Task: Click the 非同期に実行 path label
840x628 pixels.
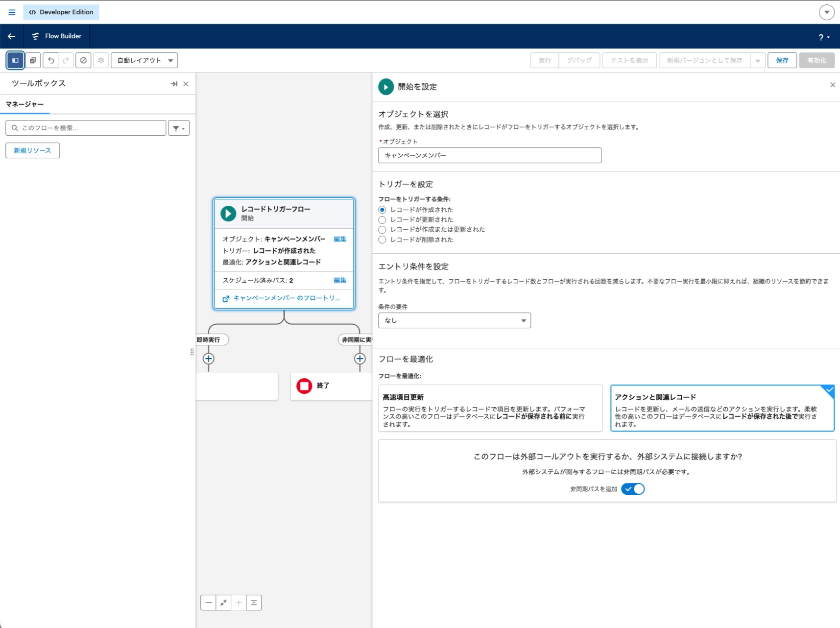Action: point(356,339)
